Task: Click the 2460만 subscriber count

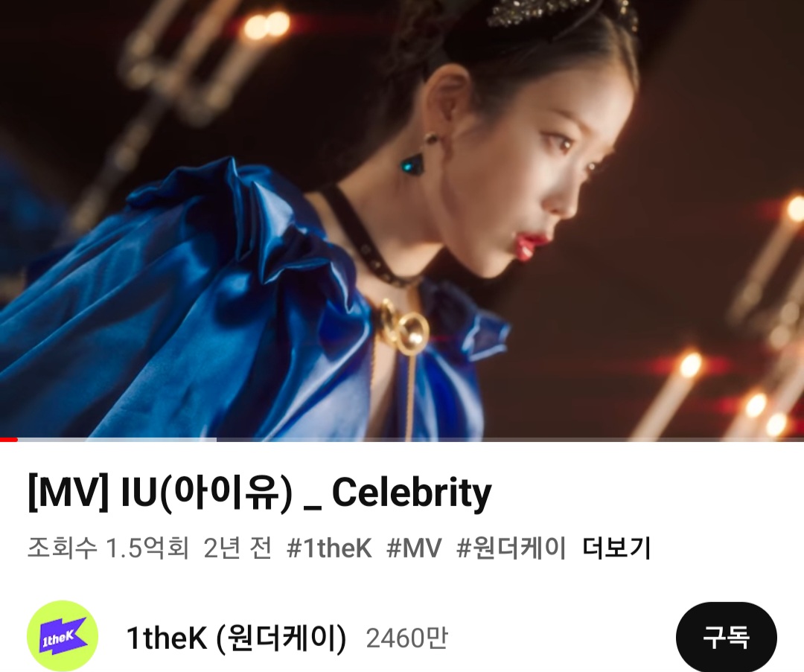Action: pos(406,639)
